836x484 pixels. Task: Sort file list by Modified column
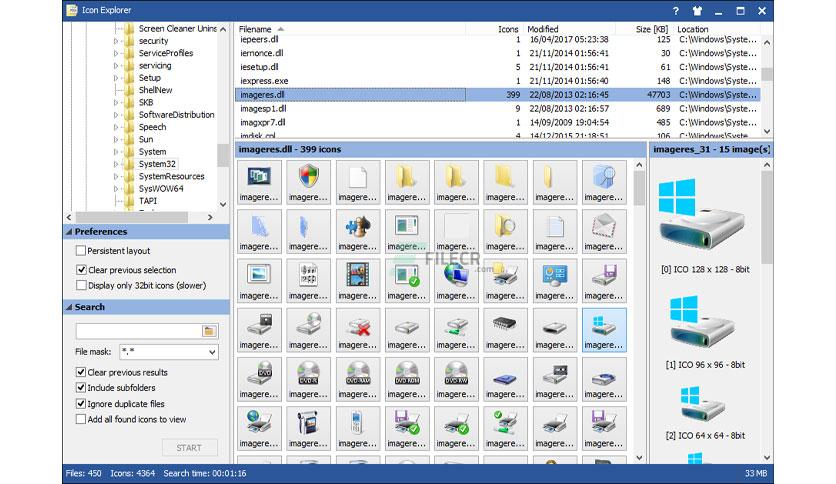[x=569, y=29]
